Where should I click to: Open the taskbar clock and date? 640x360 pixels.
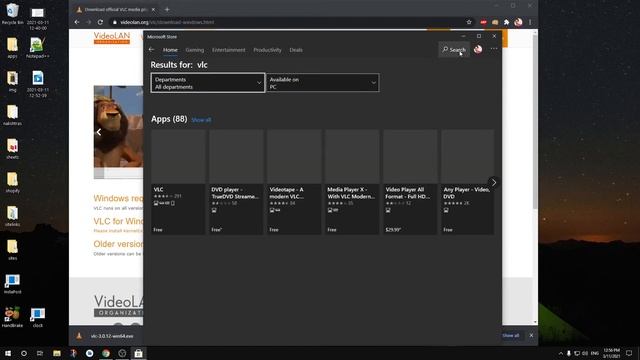611,353
